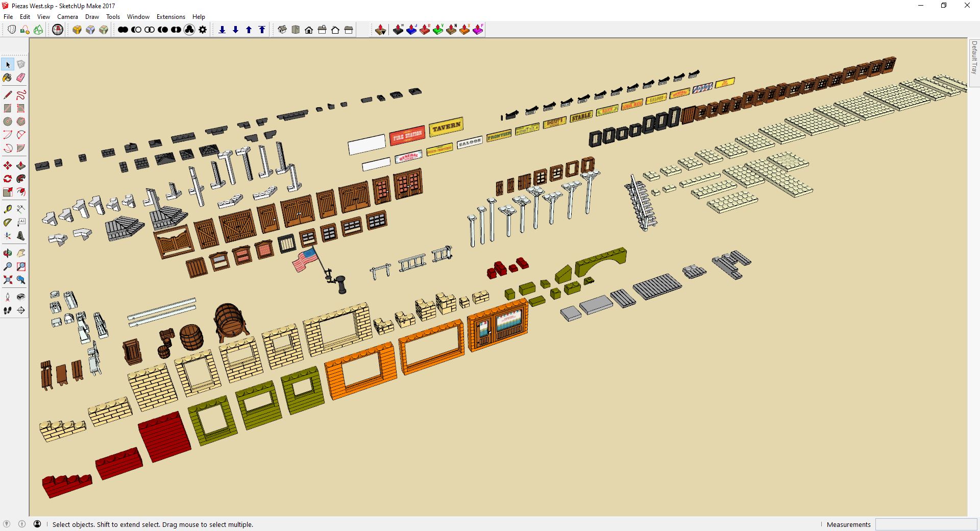Open the Window menu

[138, 17]
